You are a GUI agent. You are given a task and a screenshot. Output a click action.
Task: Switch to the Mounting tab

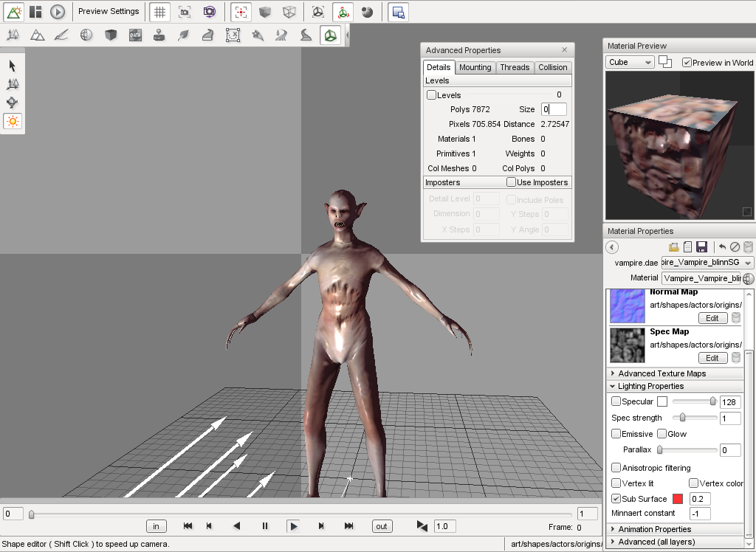pyautogui.click(x=475, y=67)
